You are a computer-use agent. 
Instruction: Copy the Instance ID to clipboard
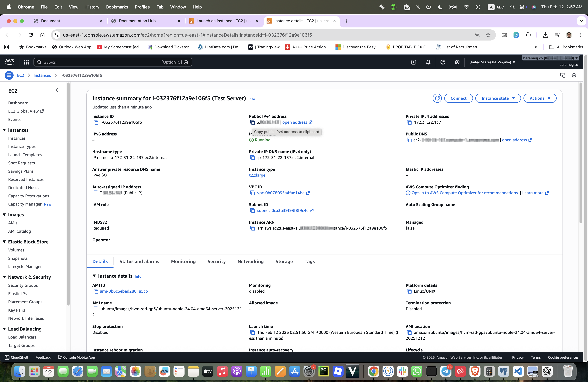point(96,122)
